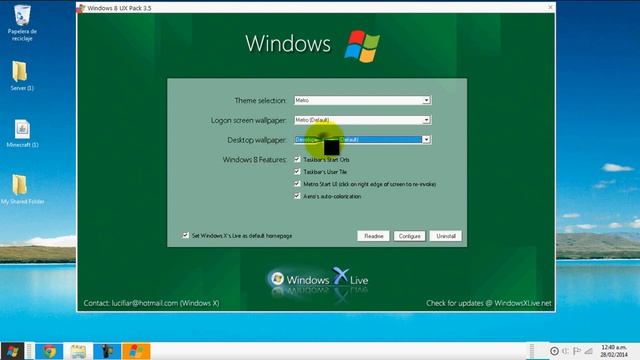Expand the Theme selection dropdown arrow
Screen dimensions: 640x360
(426, 100)
